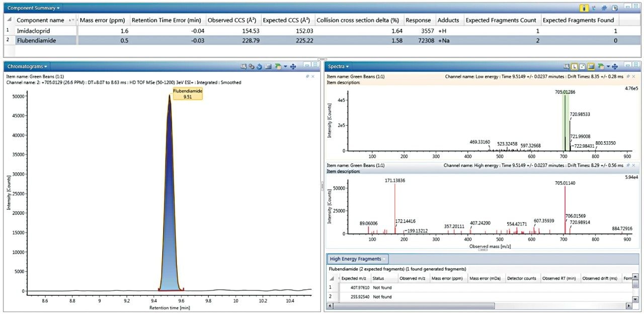Open the Chromatograms panel dropdown
Image resolution: width=644 pixels, height=315 pixels.
pyautogui.click(x=46, y=66)
